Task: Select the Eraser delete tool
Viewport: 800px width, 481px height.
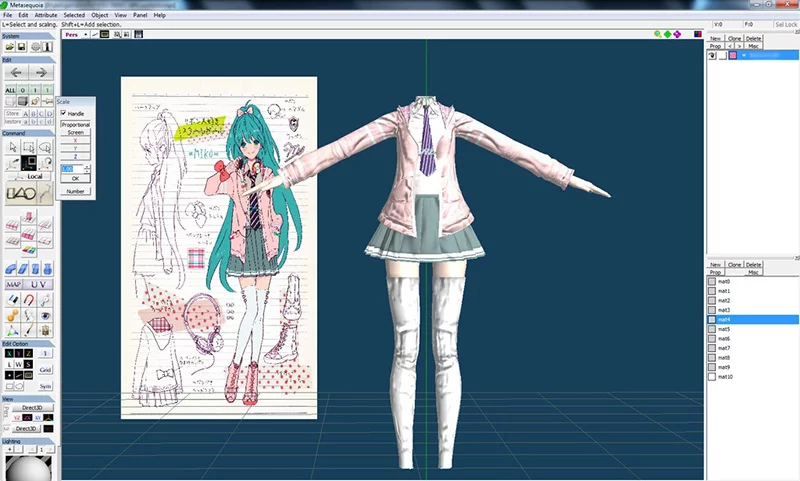Action: click(x=13, y=300)
